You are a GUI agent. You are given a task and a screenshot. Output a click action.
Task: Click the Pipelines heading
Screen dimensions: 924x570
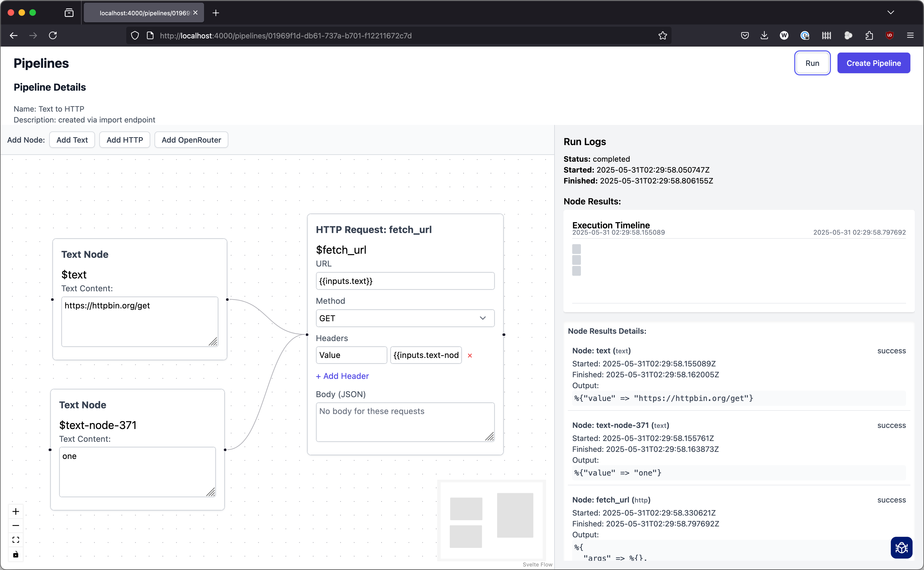[x=41, y=63]
